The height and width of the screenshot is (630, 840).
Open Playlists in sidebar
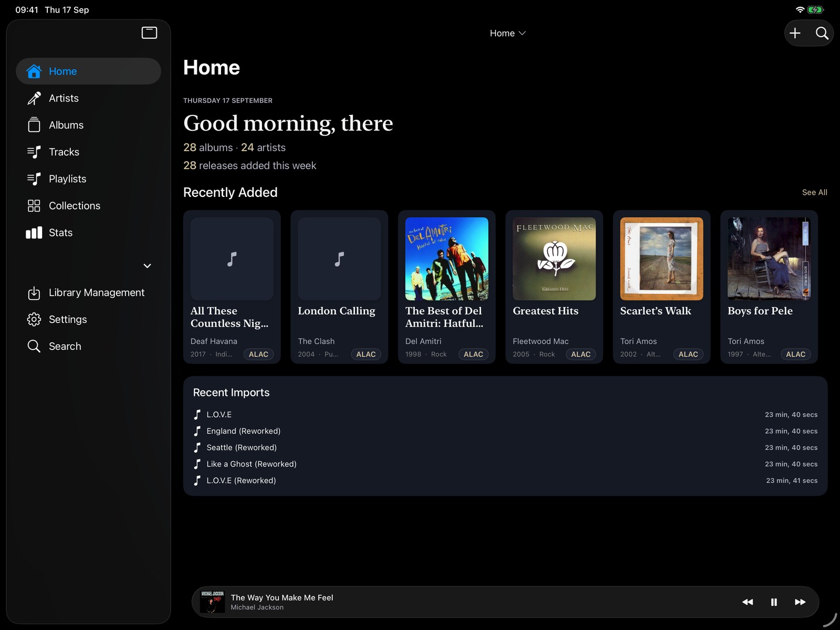(x=88, y=179)
